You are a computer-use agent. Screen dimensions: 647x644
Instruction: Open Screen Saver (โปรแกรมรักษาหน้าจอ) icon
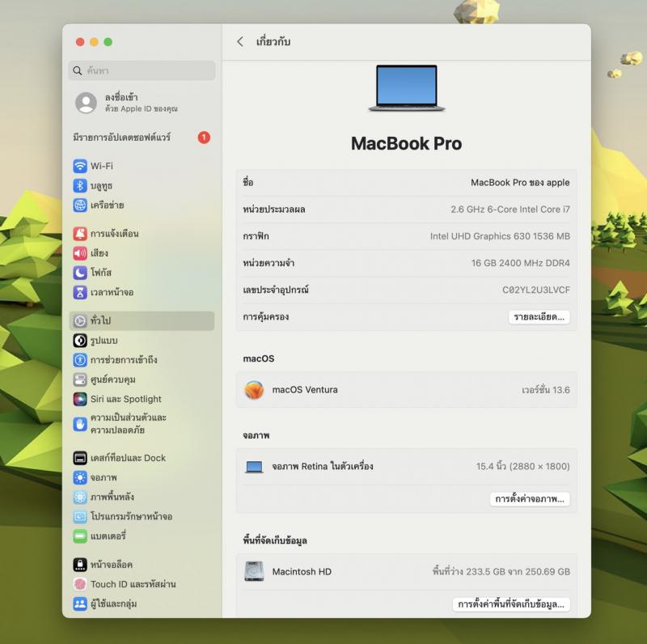point(80,516)
